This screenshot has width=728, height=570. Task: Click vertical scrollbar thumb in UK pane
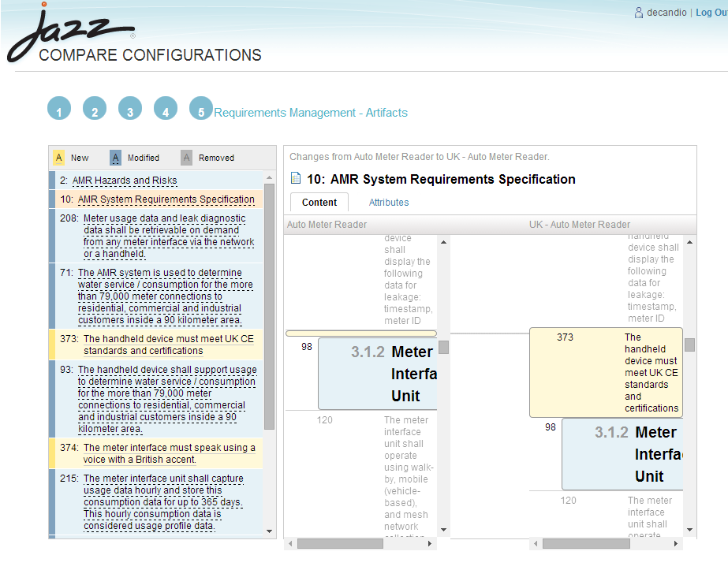[690, 345]
